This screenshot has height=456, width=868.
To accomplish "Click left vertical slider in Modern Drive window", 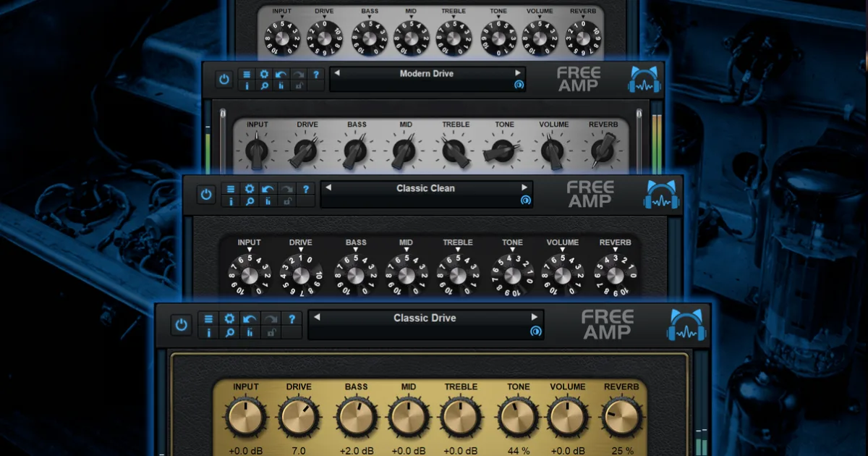I will point(223,141).
